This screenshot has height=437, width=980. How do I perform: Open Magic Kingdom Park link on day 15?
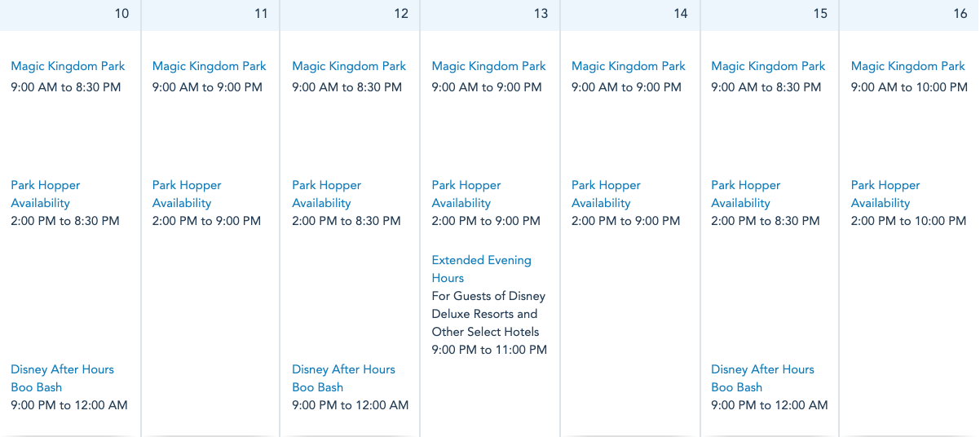click(768, 66)
